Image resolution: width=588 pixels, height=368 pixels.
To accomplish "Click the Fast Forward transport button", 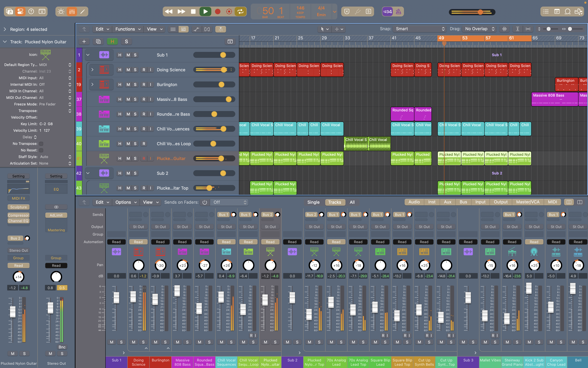I will pos(181,11).
